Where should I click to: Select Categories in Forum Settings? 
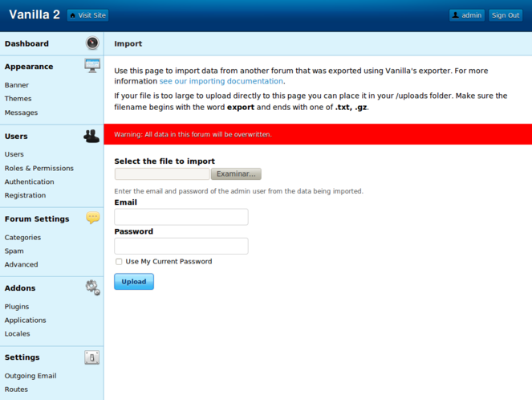pos(22,237)
